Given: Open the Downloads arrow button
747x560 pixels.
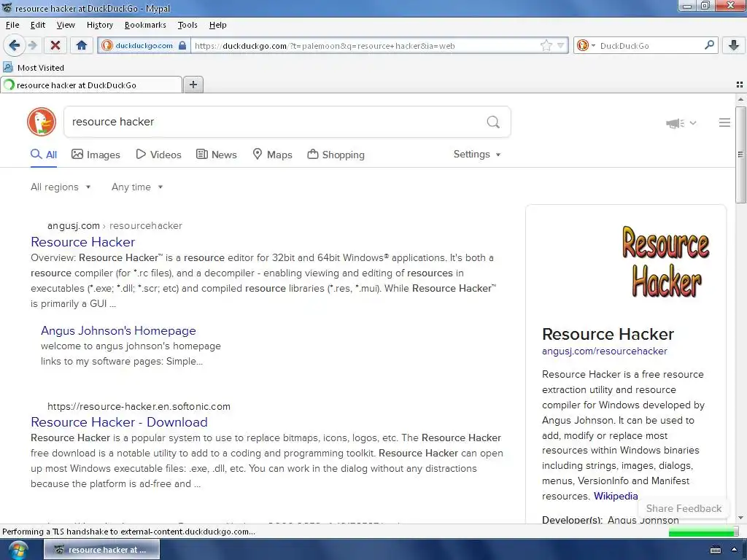Looking at the screenshot, I should [734, 45].
